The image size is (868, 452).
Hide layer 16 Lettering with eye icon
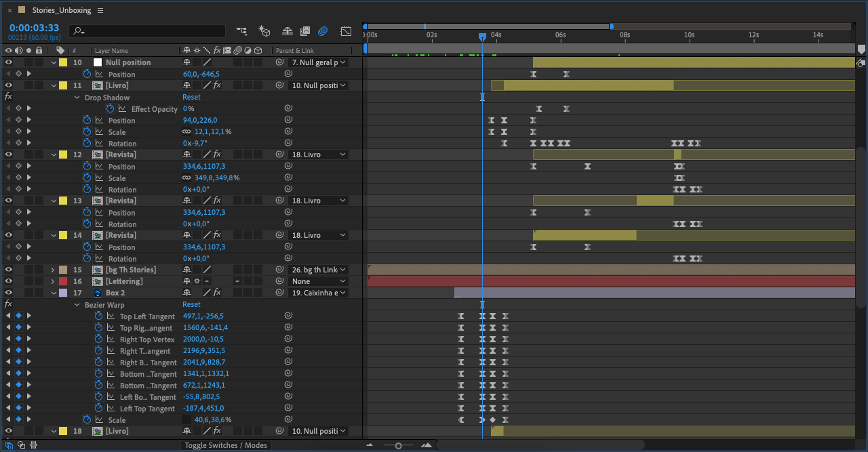[x=9, y=281]
